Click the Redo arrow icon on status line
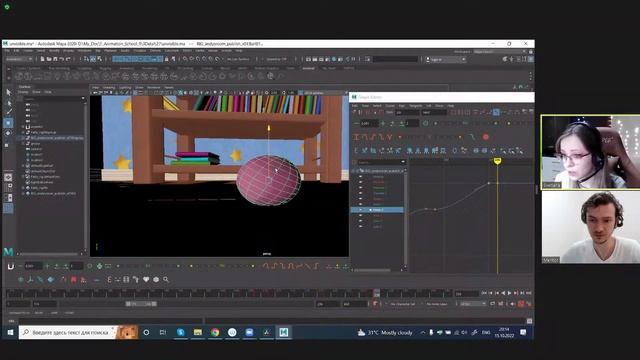Screen dimensions: 640x360 coord(68,59)
